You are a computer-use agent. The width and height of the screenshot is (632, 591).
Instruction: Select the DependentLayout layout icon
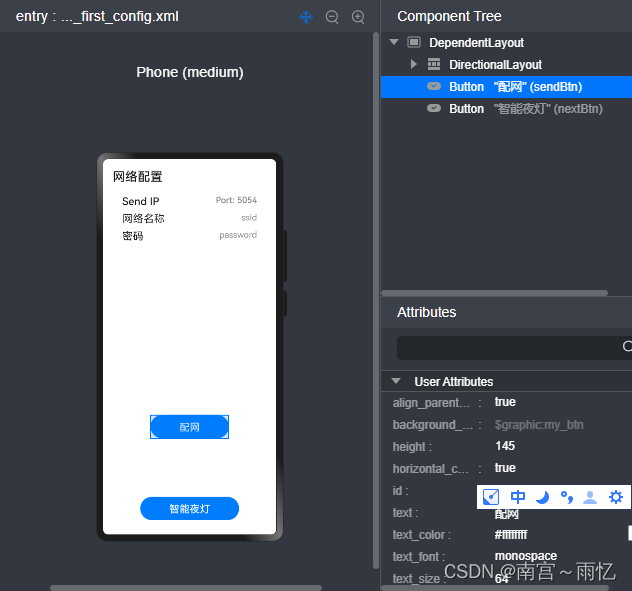point(414,42)
